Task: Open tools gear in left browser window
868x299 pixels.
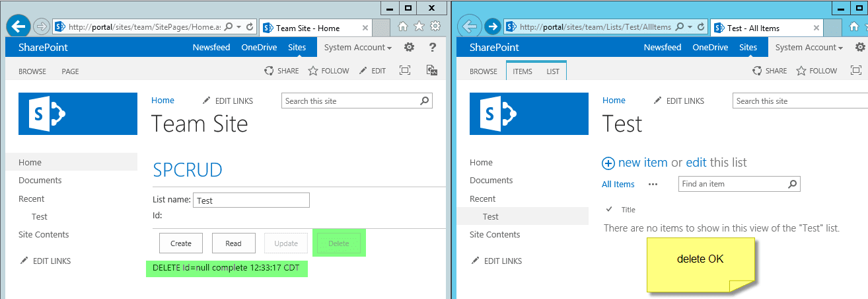Action: pos(435,26)
